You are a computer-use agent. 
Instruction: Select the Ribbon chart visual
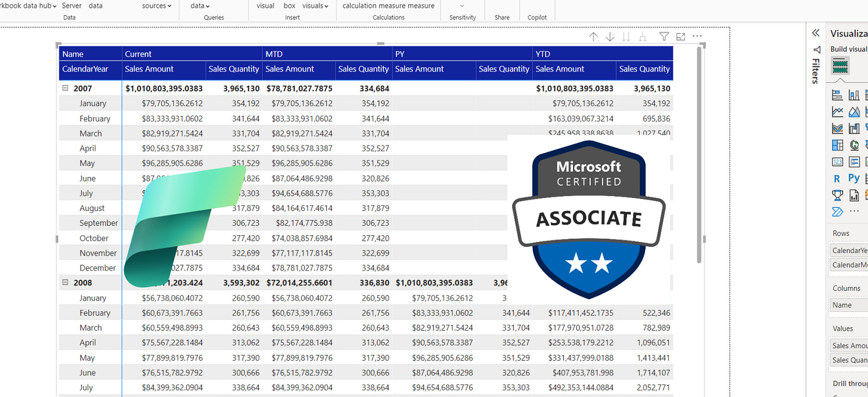pos(837,128)
